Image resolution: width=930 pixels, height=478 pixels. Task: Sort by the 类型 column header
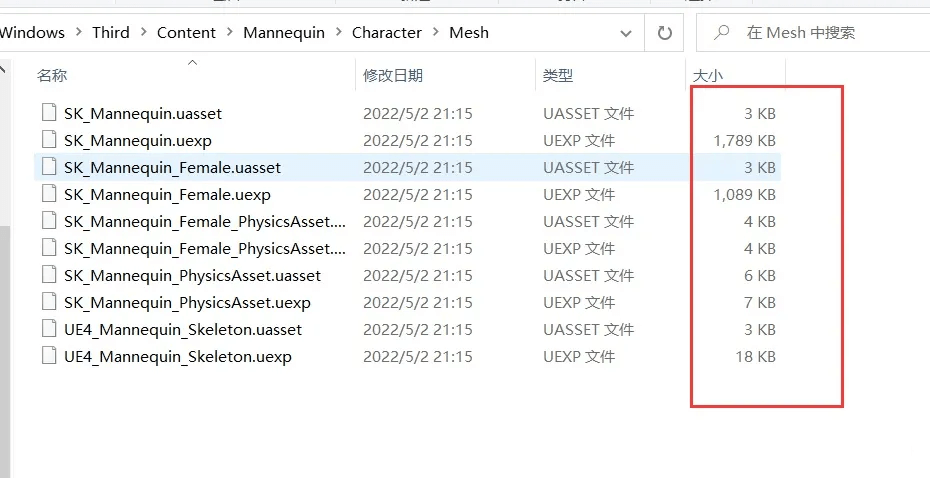[557, 75]
